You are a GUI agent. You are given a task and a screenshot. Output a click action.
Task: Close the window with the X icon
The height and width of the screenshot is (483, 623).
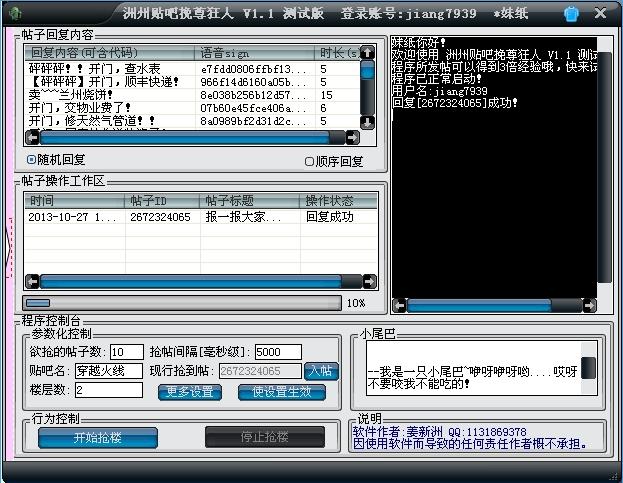click(x=600, y=13)
